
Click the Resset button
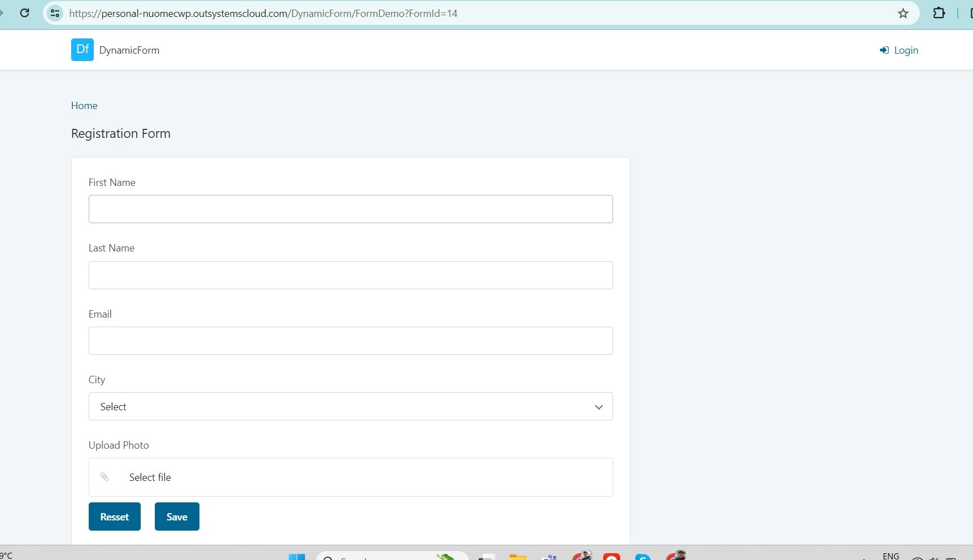click(115, 516)
